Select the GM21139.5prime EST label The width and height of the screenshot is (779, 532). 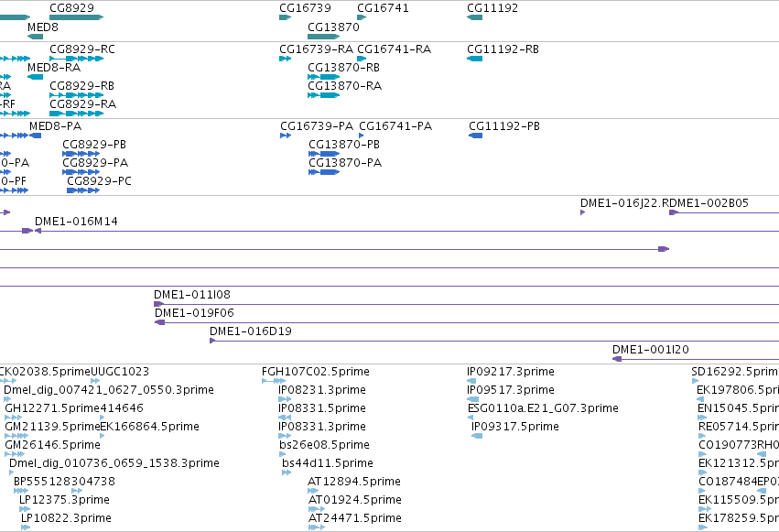point(53,427)
